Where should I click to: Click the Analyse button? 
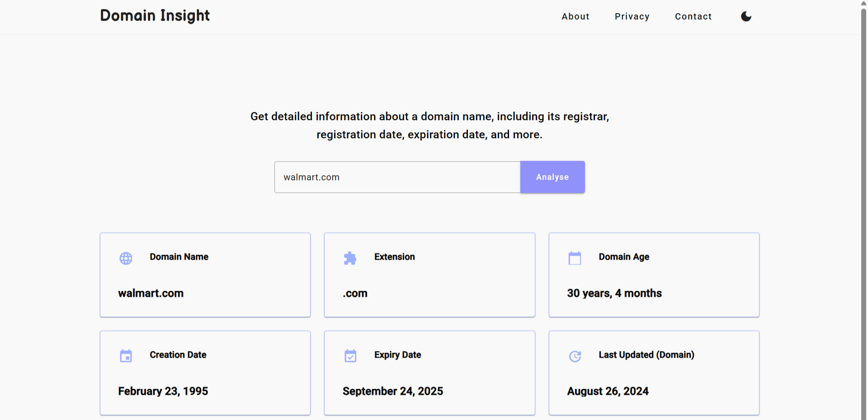coord(552,177)
